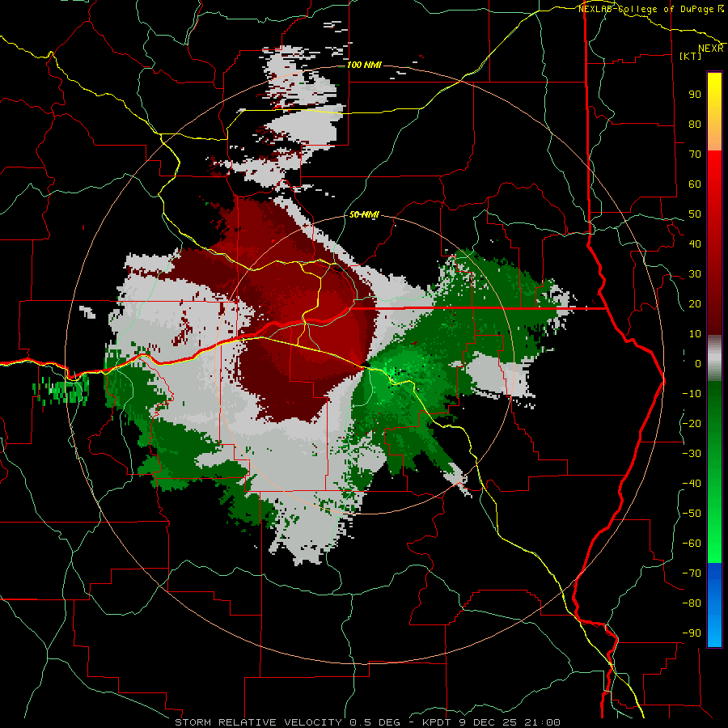Click the '70' value on velocity scale
Screen dimensions: 728x728
[x=695, y=154]
